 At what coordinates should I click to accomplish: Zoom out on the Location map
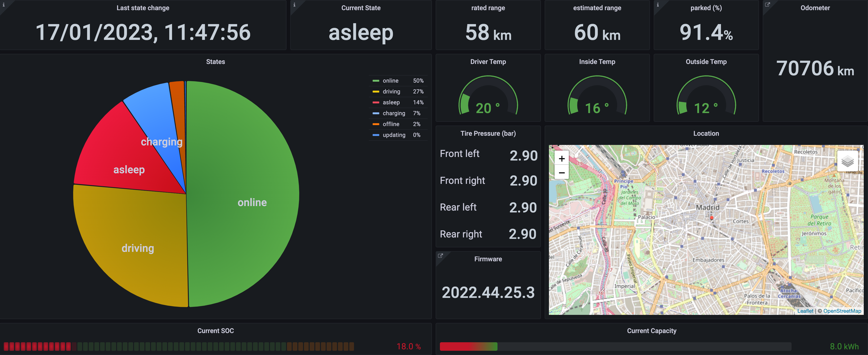pyautogui.click(x=561, y=173)
